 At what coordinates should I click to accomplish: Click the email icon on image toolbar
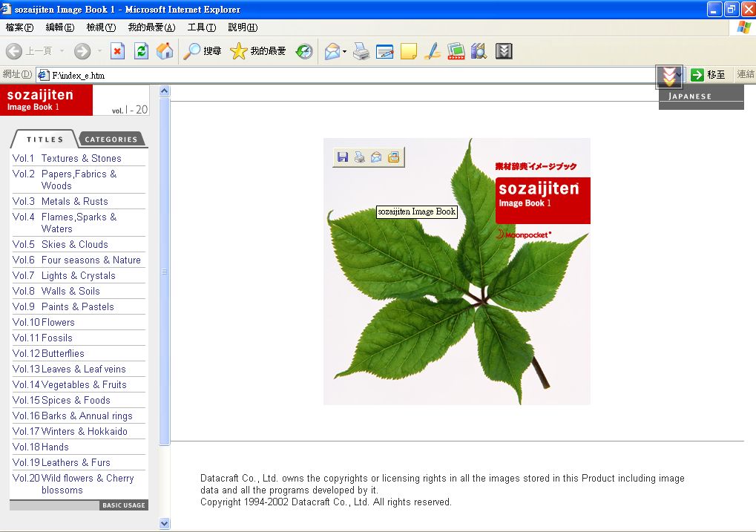[377, 157]
